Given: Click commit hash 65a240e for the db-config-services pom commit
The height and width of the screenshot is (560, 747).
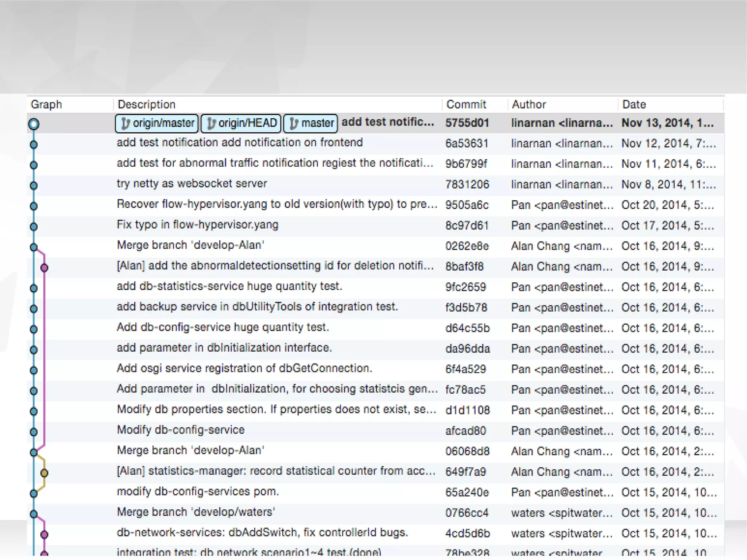Looking at the screenshot, I should (x=467, y=493).
